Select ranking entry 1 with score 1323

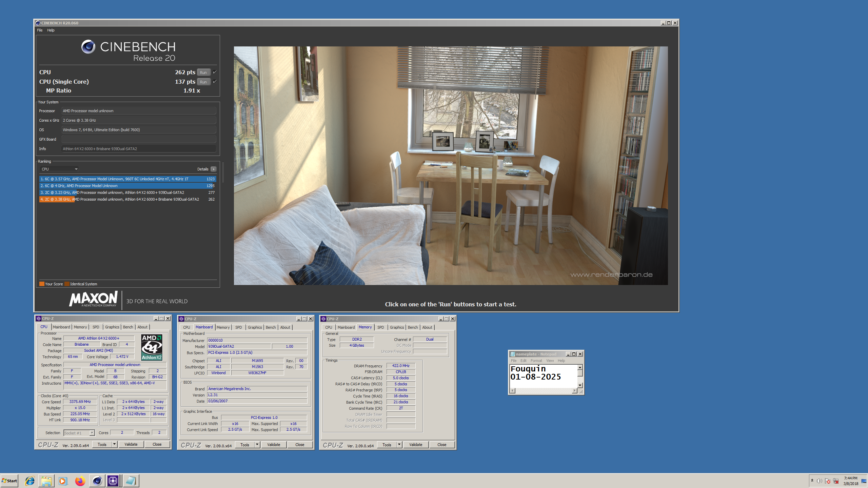(127, 179)
